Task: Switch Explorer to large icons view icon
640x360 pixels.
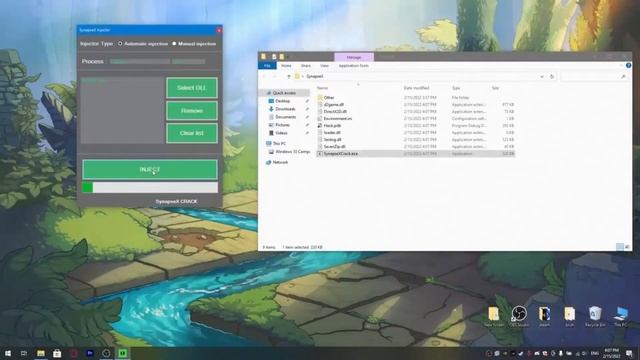Action: pos(627,247)
